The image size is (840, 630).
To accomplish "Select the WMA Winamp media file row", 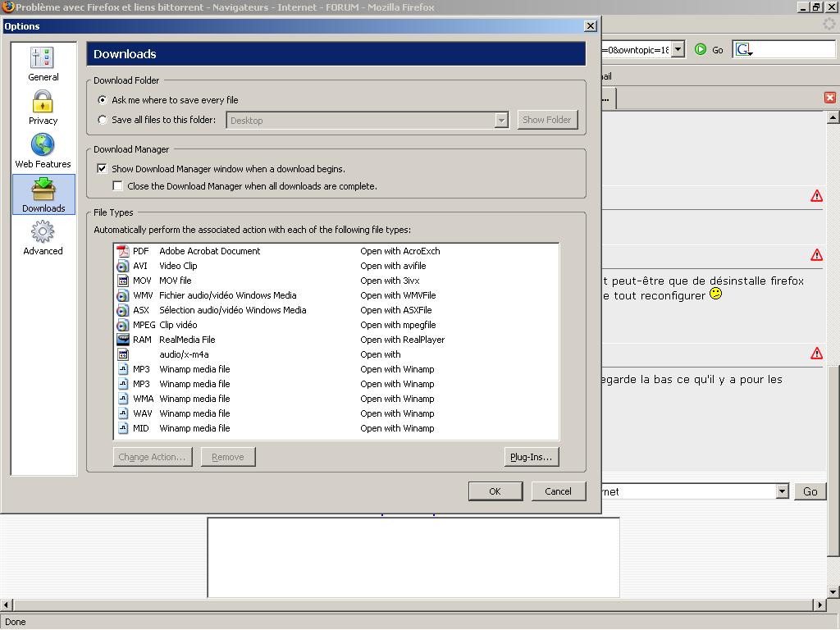I will click(x=194, y=399).
